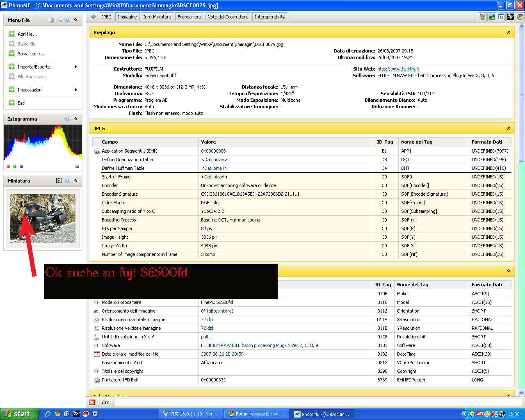The width and height of the screenshot is (525, 420).
Task: Click Apri file... in Menu File
Action: (27, 34)
